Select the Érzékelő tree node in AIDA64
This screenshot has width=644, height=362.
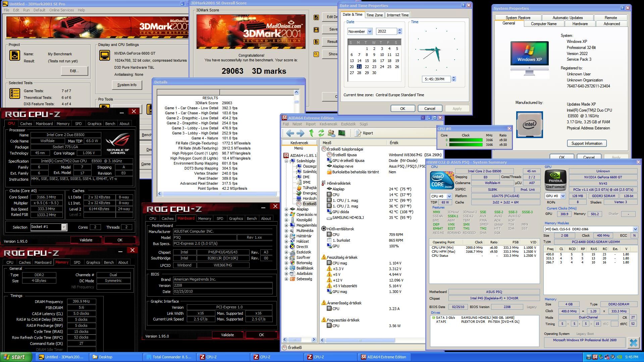pos(306,204)
